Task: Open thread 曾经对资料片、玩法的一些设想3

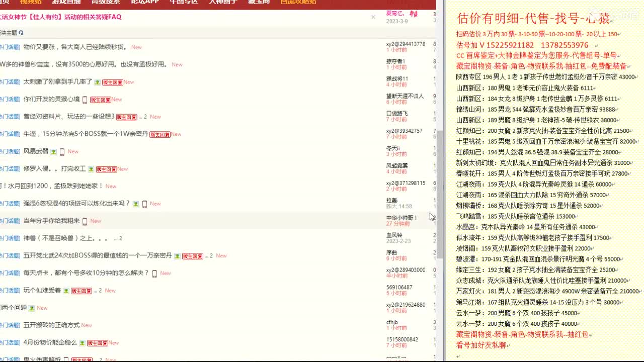Action: [69, 117]
